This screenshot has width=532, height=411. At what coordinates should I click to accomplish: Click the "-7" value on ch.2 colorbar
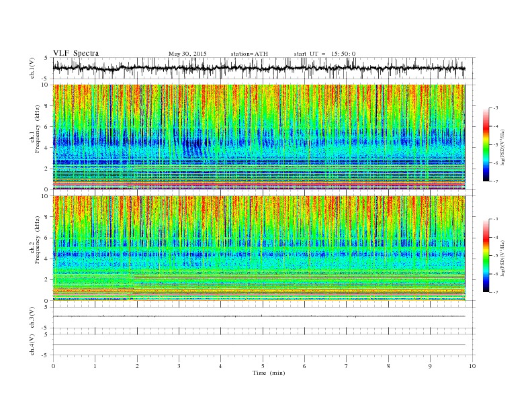[495, 292]
